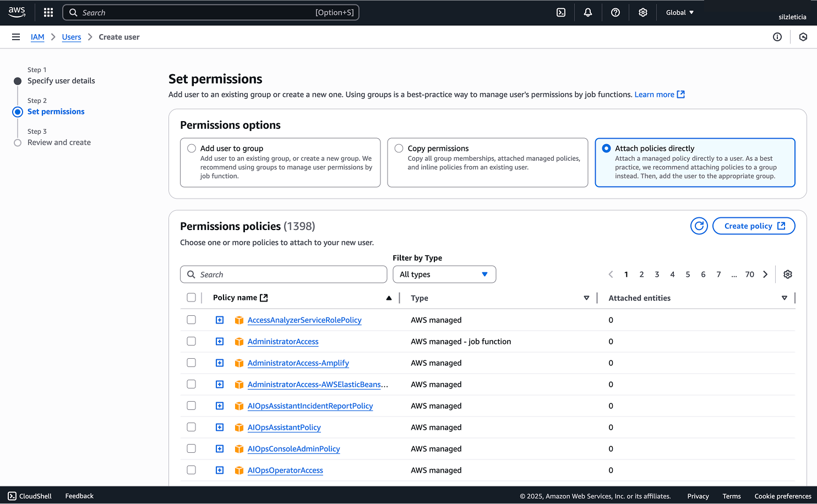
Task: Expand details for AccessAnalyzerServiceRolePolicy
Action: tap(220, 320)
